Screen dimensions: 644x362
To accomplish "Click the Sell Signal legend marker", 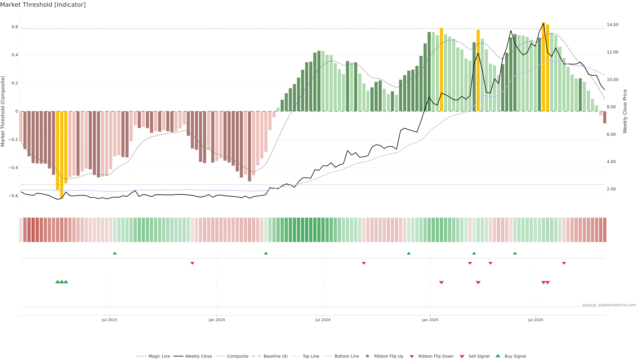I will (x=462, y=356).
